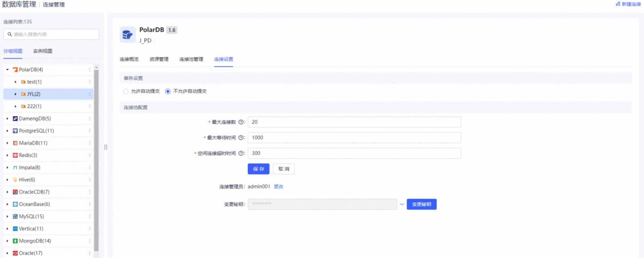Select the 实例视图 view tab

point(43,51)
